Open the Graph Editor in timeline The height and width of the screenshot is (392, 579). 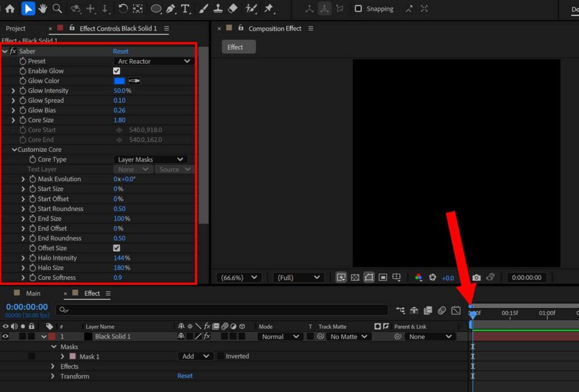pyautogui.click(x=456, y=310)
